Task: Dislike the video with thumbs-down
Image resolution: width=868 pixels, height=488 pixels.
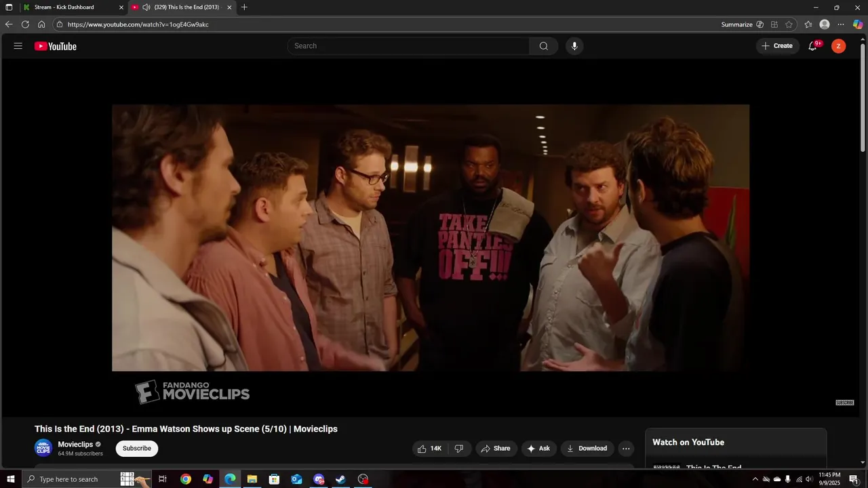Action: click(x=459, y=448)
